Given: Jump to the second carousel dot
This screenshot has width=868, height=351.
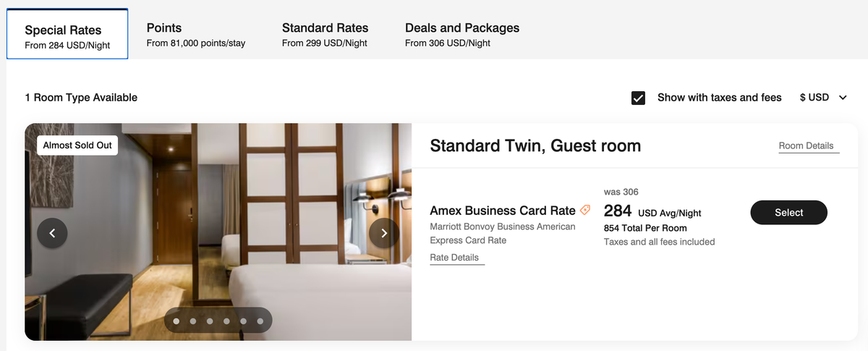Looking at the screenshot, I should tap(193, 321).
